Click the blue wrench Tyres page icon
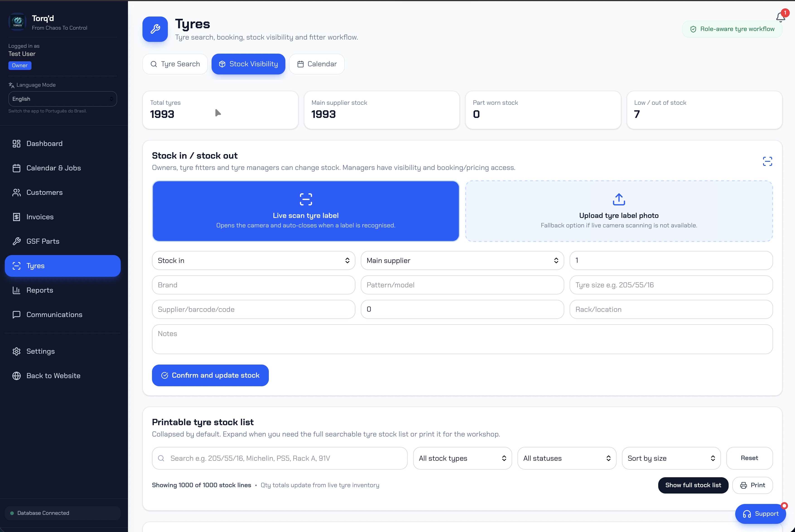795x532 pixels. tap(155, 29)
